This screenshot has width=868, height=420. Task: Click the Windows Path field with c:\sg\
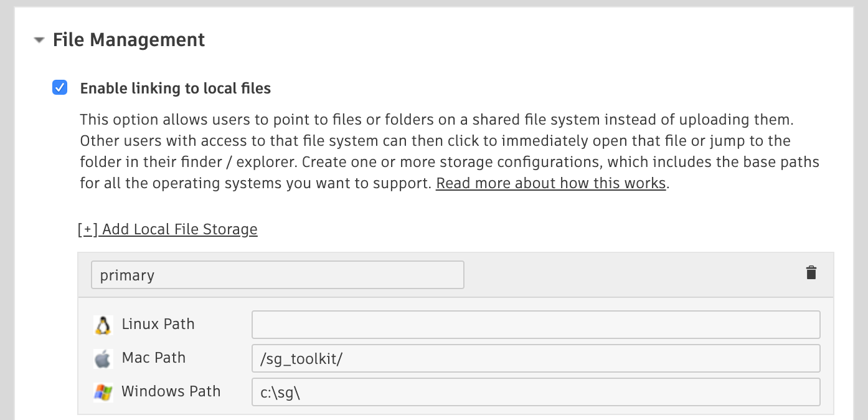click(x=535, y=392)
